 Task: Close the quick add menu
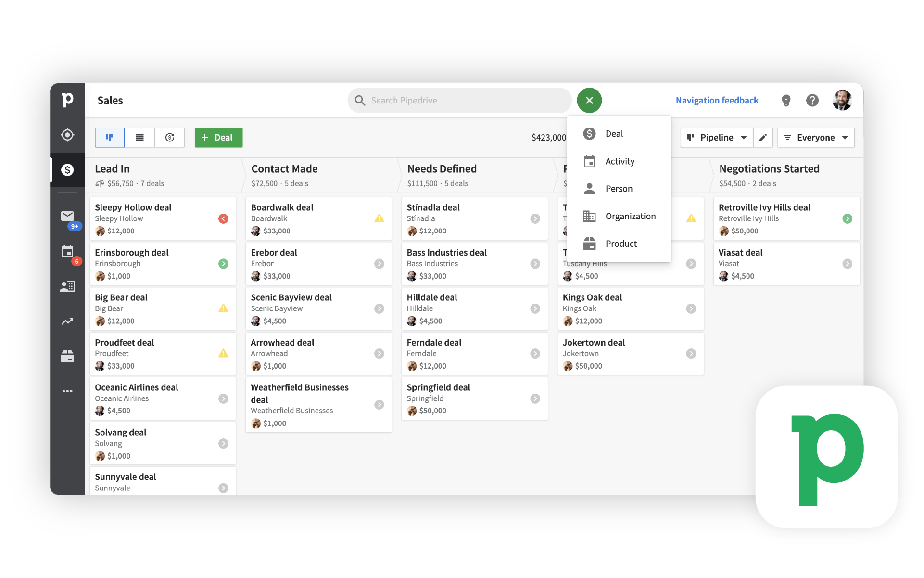(x=589, y=100)
